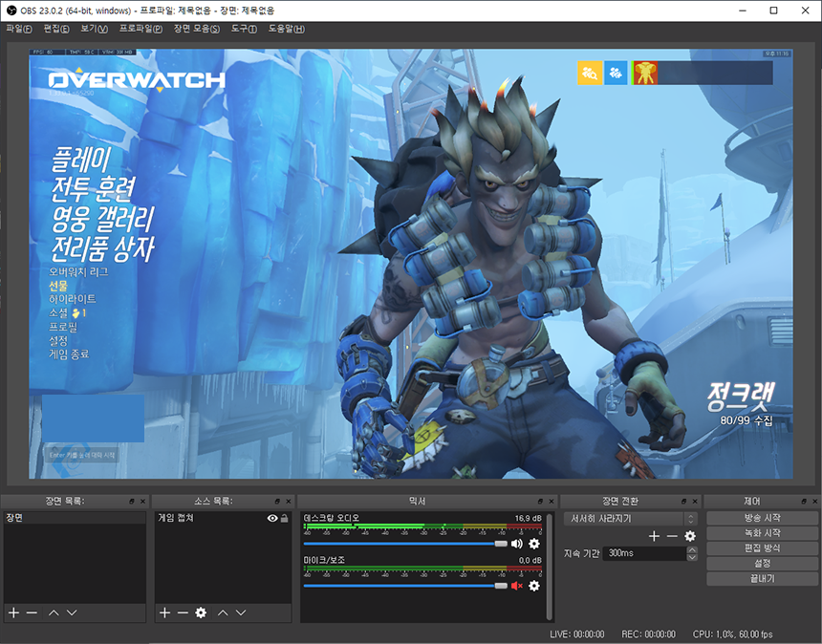Move the source down in the source list

pyautogui.click(x=241, y=612)
